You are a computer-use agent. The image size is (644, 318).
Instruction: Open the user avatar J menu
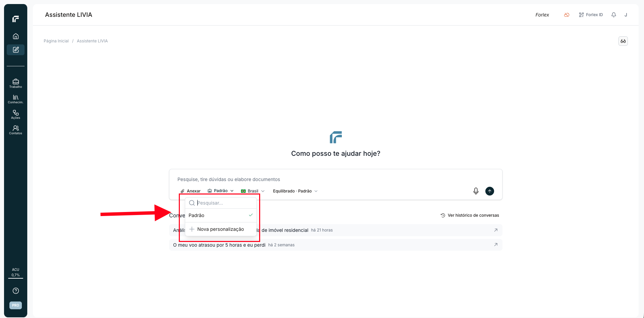(x=626, y=15)
